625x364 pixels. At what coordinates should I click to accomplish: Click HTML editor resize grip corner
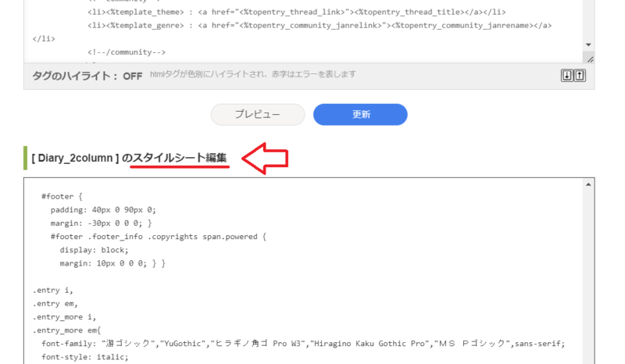(x=590, y=59)
